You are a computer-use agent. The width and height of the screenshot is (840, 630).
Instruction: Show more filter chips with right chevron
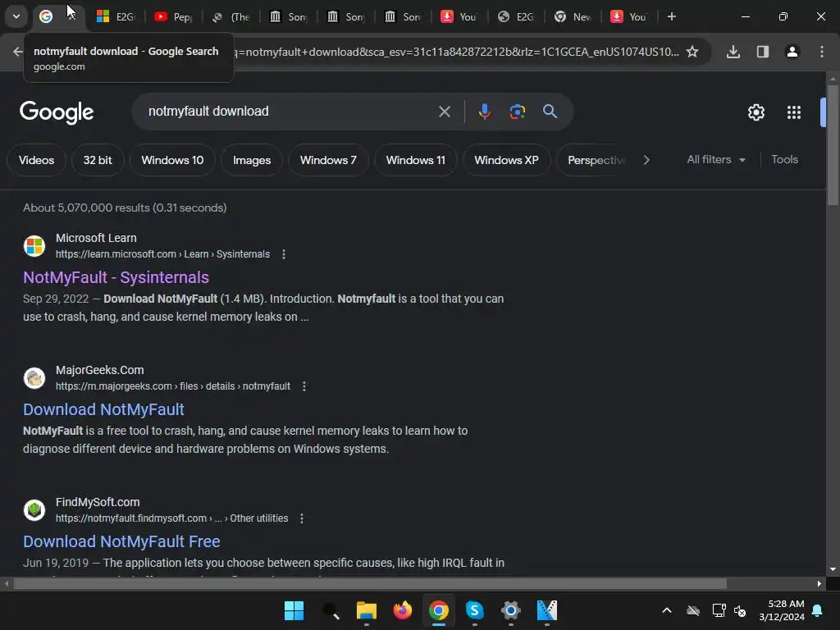646,160
